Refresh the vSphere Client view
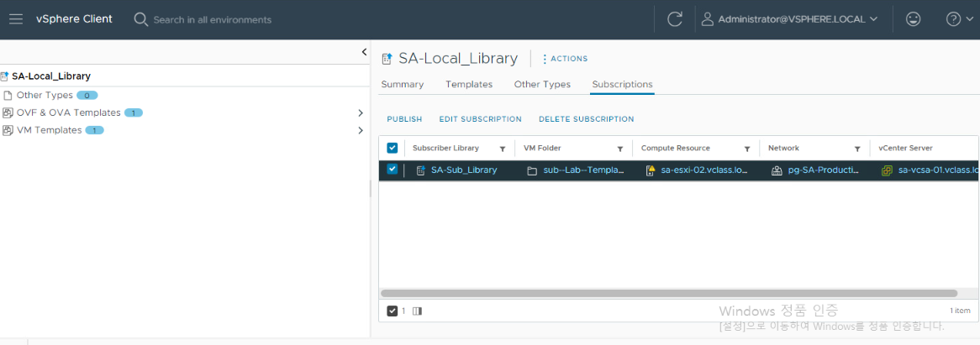Viewport: 980px width, 345px height. (674, 19)
